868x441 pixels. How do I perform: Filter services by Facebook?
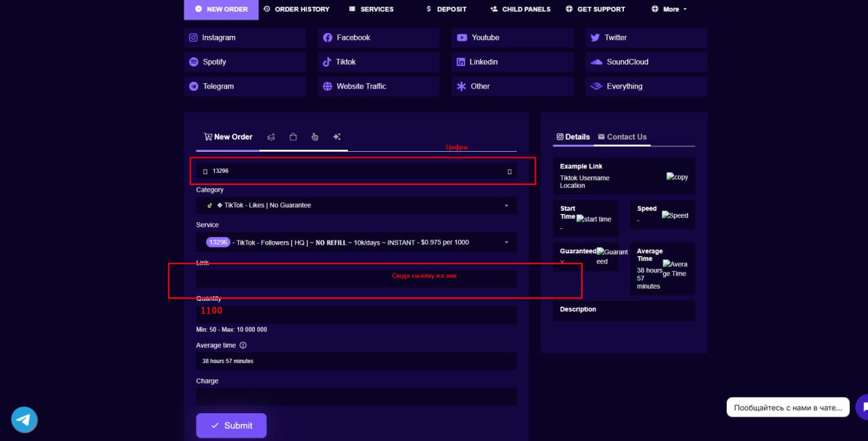coord(378,38)
